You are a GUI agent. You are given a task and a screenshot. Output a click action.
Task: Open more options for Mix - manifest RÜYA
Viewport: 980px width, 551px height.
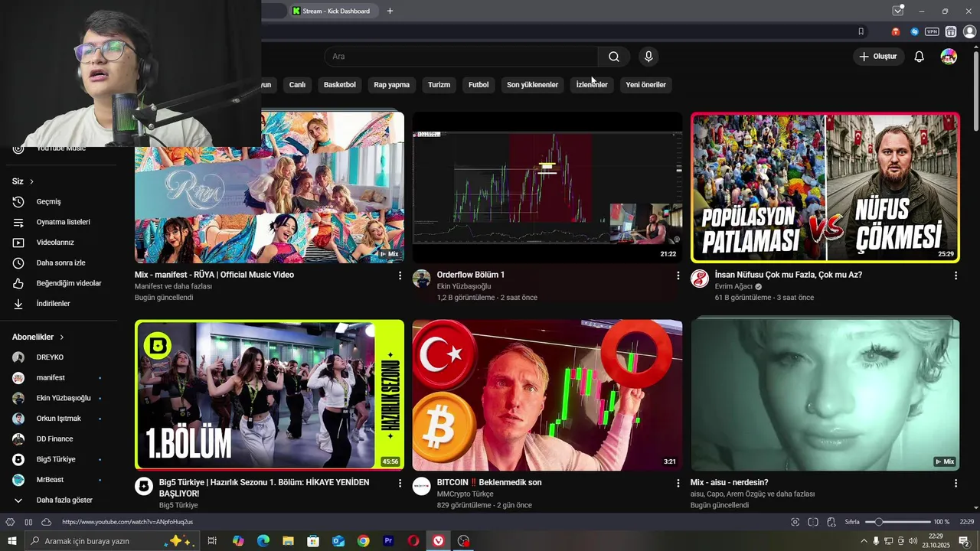point(400,275)
